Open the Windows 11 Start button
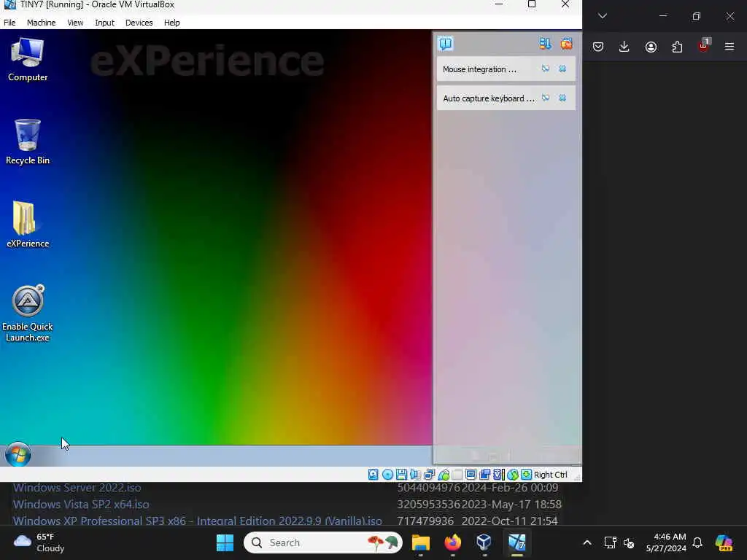 (225, 542)
